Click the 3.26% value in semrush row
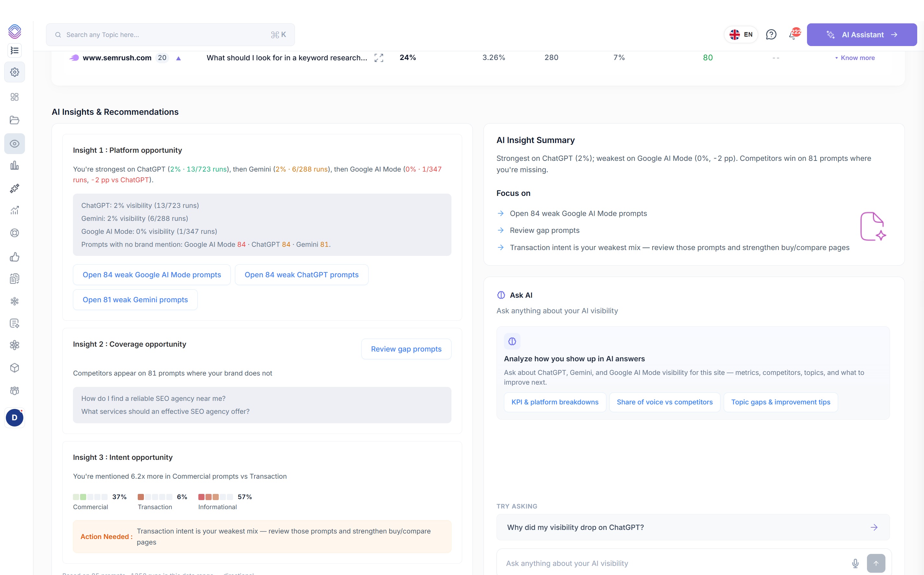 [x=494, y=57]
